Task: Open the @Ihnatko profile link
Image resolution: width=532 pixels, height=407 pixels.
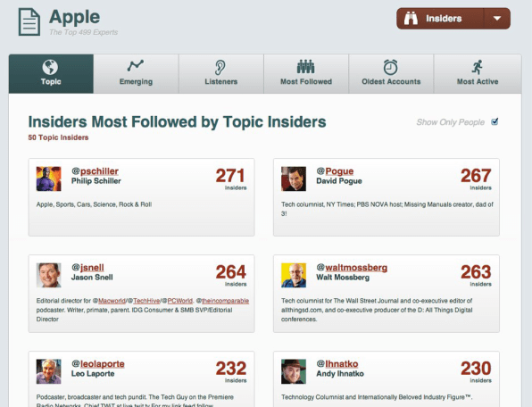Action: pos(337,364)
